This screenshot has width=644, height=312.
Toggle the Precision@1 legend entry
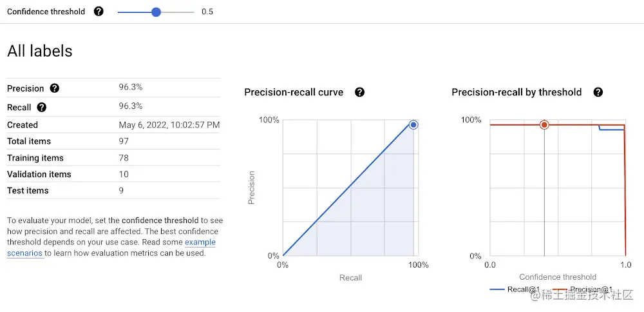[582, 289]
